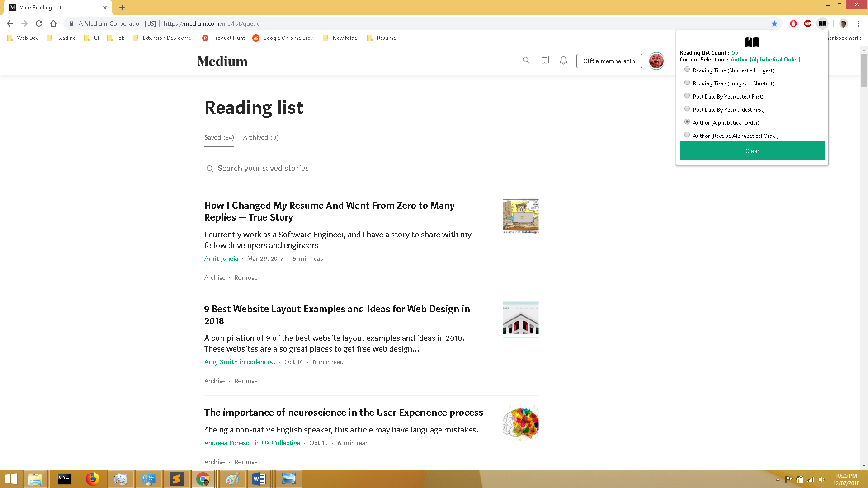Switch to the Archived (9) tab
The width and height of the screenshot is (868, 488).
point(261,137)
